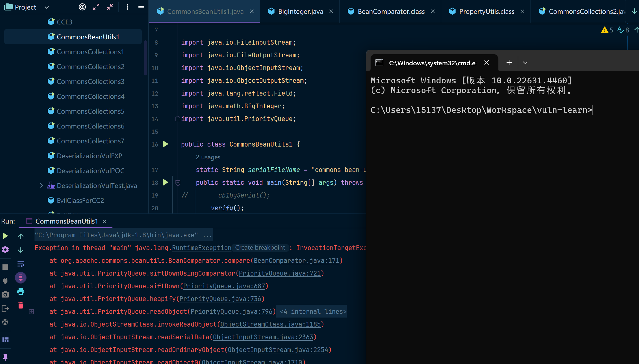This screenshot has width=639, height=364.
Task: Click the warnings indicator showing 5
Action: pyautogui.click(x=607, y=30)
